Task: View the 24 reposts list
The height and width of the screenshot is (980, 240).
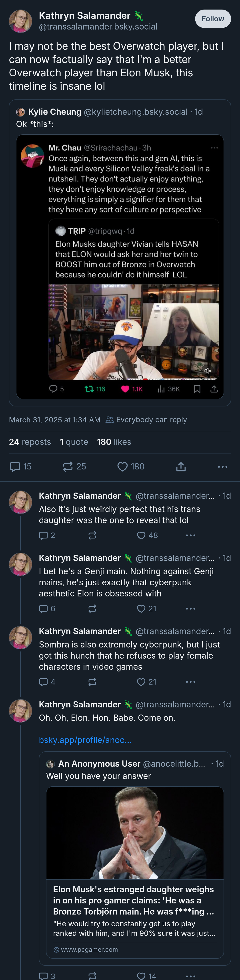Action: pyautogui.click(x=30, y=442)
